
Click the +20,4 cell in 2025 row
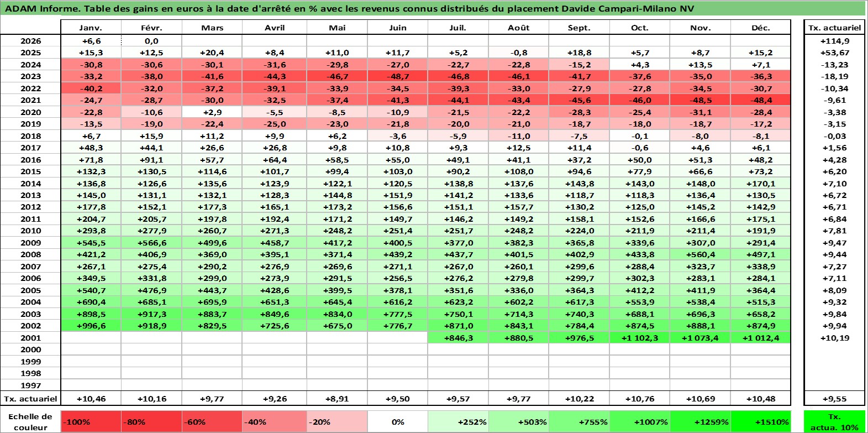tap(212, 53)
